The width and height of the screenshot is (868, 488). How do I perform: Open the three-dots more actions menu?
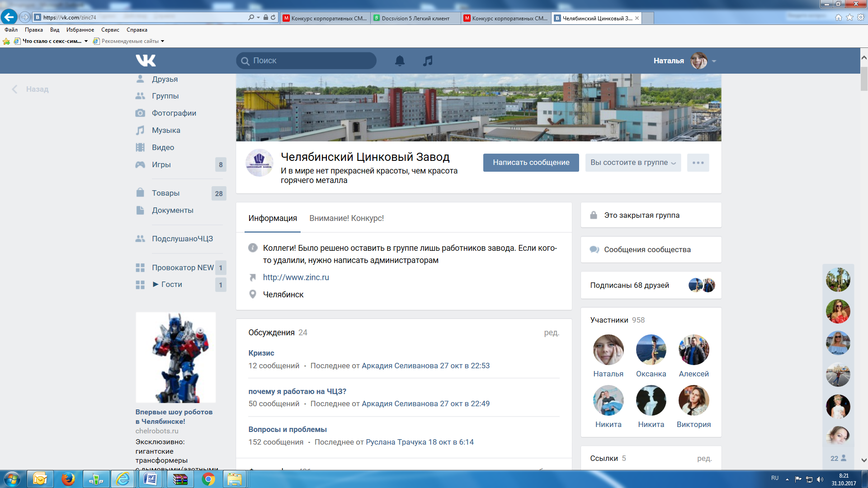tap(698, 163)
